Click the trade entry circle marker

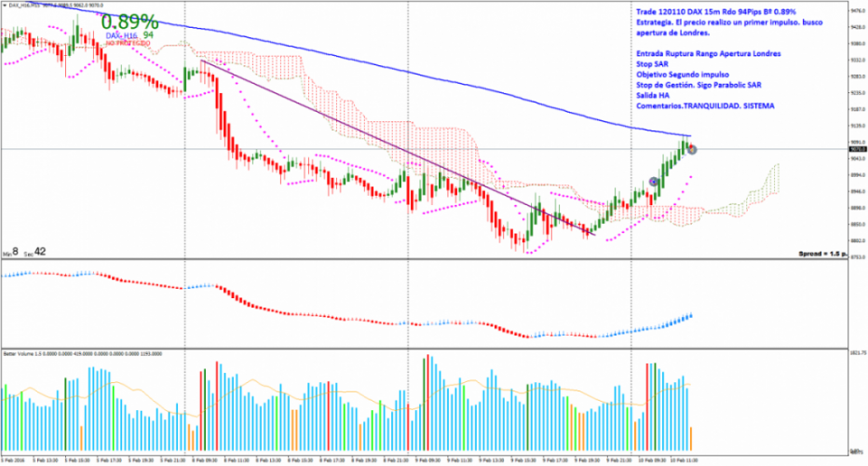coord(655,181)
